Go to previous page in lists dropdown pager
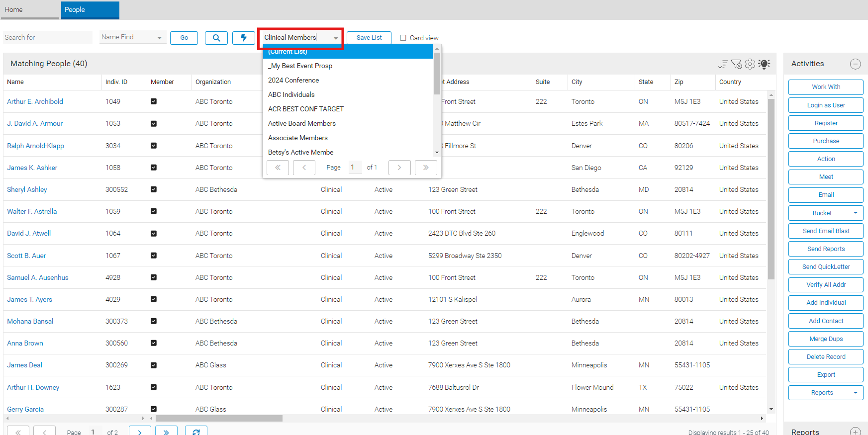The image size is (868, 435). click(x=304, y=168)
